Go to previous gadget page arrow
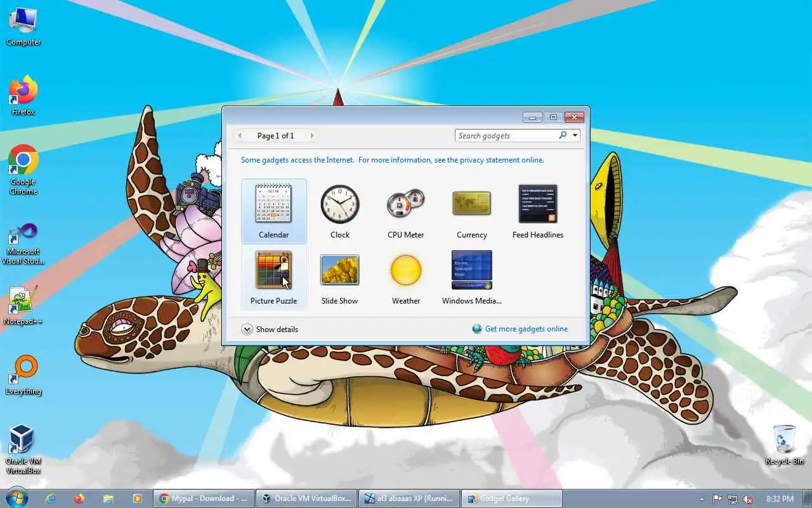Image resolution: width=812 pixels, height=508 pixels. (x=240, y=135)
